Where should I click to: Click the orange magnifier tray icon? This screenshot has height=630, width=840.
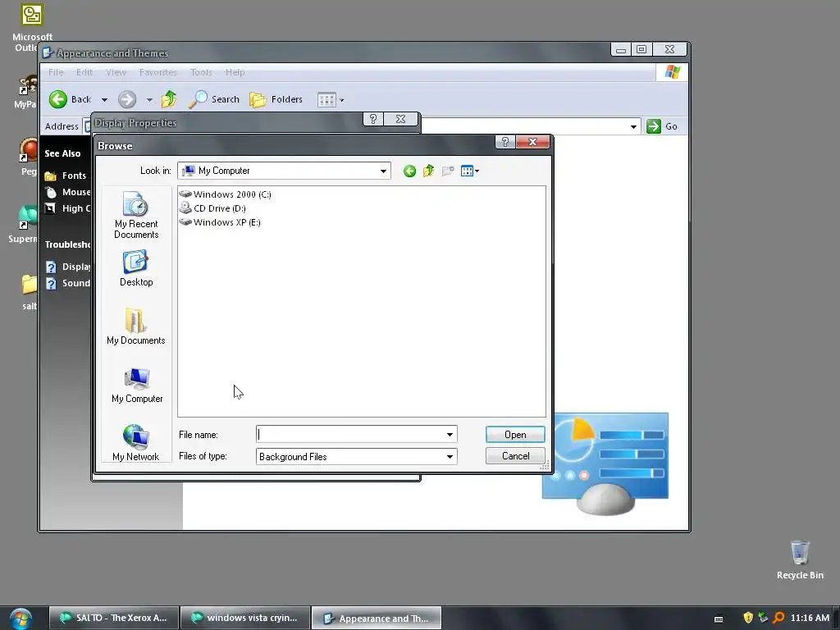tap(778, 618)
